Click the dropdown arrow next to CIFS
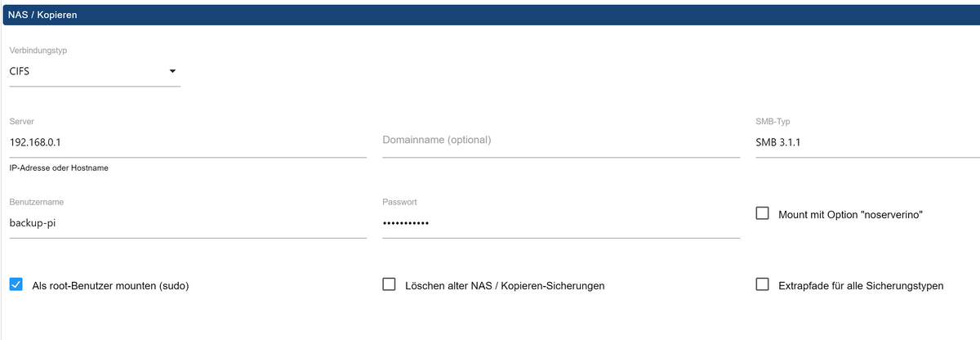 pyautogui.click(x=172, y=71)
